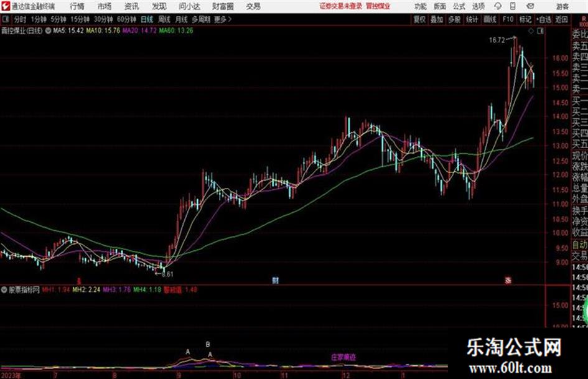Click the 庄家痕迹 label in sub-chart
The image size is (588, 379).
343,358
